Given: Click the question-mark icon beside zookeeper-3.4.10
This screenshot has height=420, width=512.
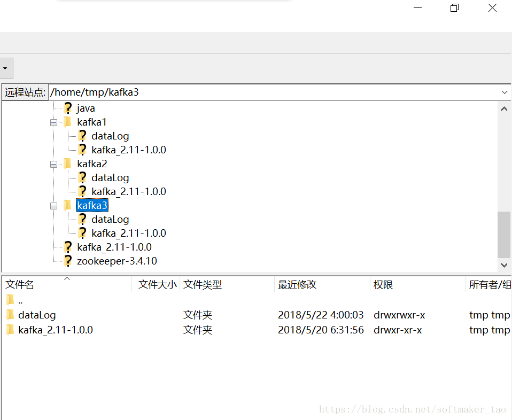Looking at the screenshot, I should pos(68,261).
